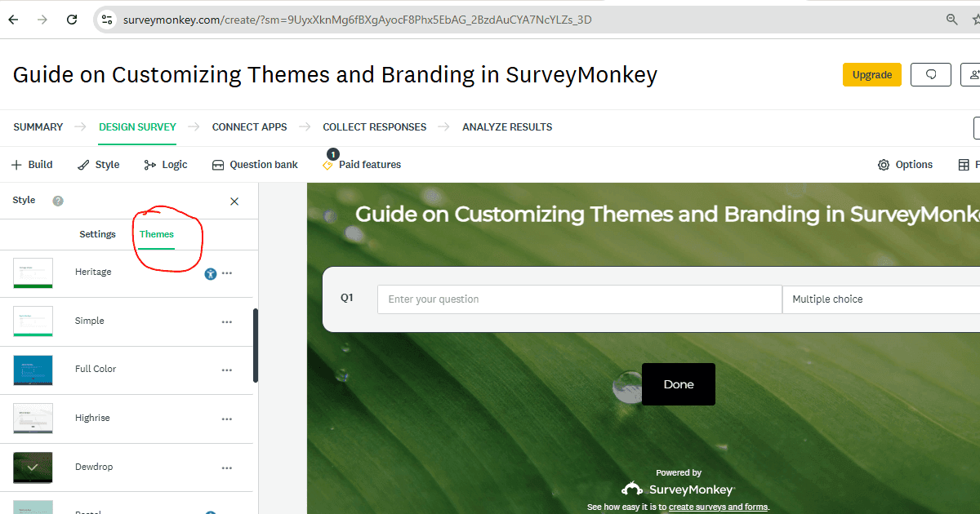Click the Enter your question field
The width and height of the screenshot is (980, 514).
click(x=579, y=299)
